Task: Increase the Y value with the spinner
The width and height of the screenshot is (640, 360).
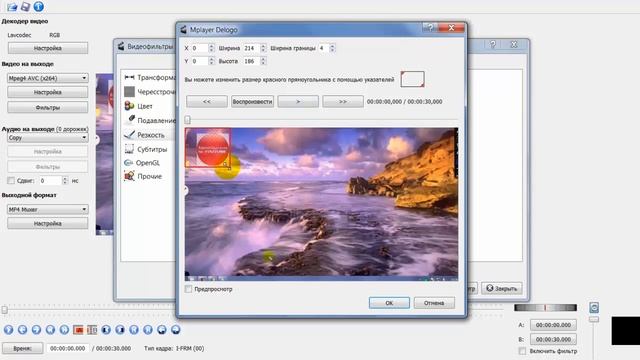Action: (211, 59)
